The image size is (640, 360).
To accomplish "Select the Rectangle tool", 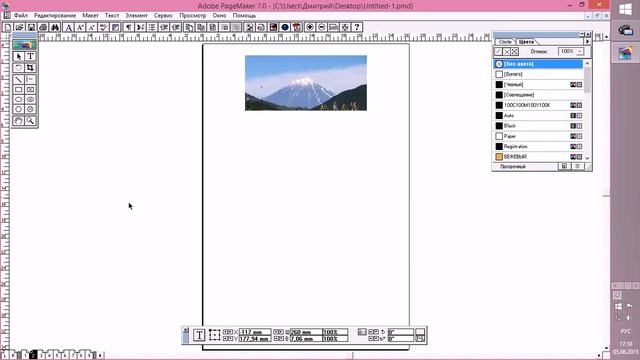I will (18, 89).
